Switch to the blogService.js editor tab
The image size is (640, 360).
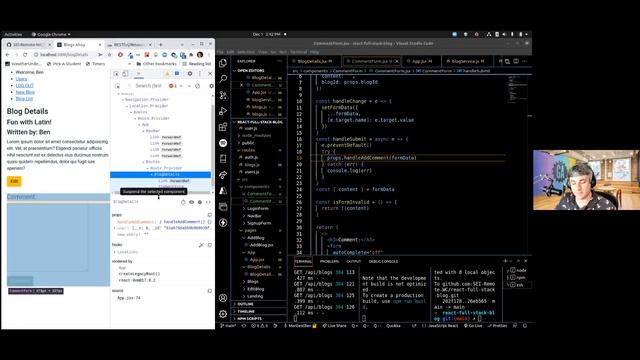465,61
